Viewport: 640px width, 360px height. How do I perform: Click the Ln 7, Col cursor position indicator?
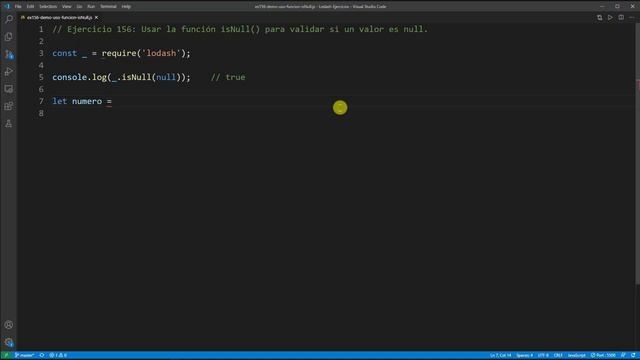[500, 356]
